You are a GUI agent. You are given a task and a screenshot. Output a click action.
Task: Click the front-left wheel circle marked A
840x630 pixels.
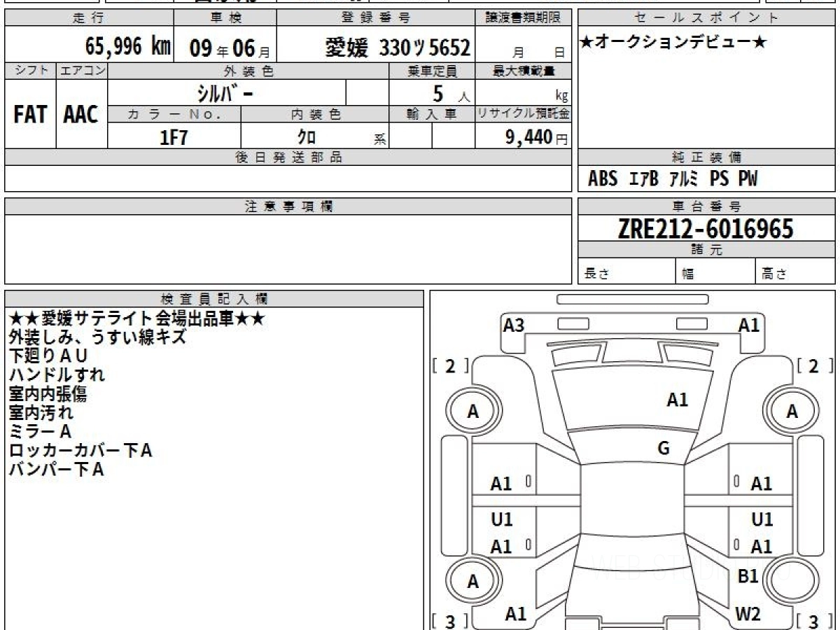pyautogui.click(x=473, y=412)
